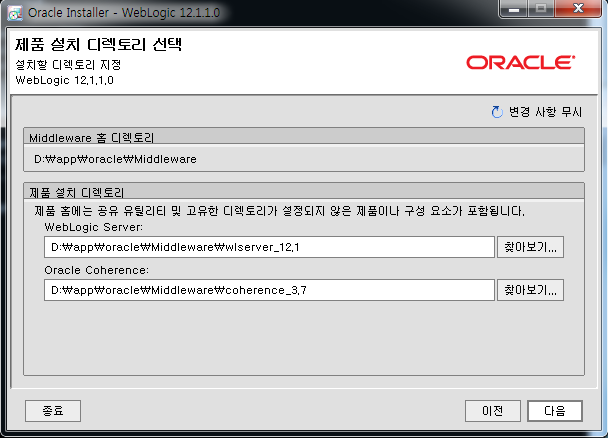Minimize the Oracle Installer window

coord(513,9)
